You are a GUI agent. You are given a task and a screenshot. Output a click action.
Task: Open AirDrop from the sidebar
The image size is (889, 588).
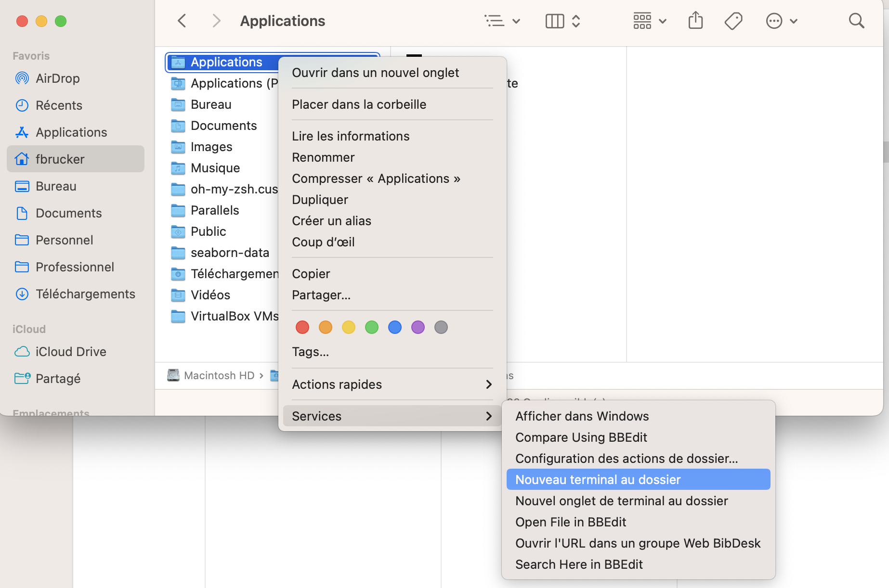[x=57, y=78]
